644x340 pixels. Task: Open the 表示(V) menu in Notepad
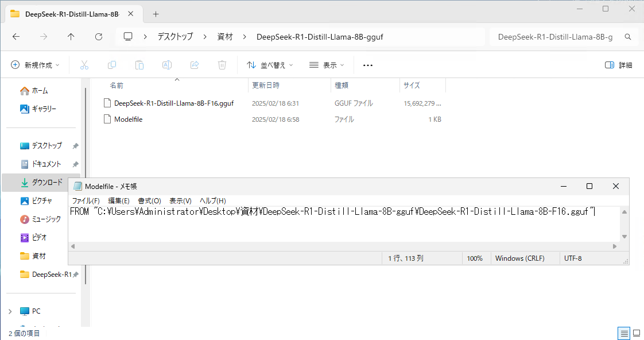(x=180, y=200)
